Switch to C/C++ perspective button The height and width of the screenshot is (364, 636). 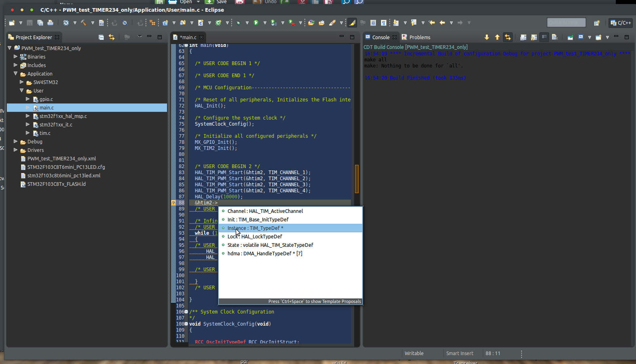pos(621,23)
